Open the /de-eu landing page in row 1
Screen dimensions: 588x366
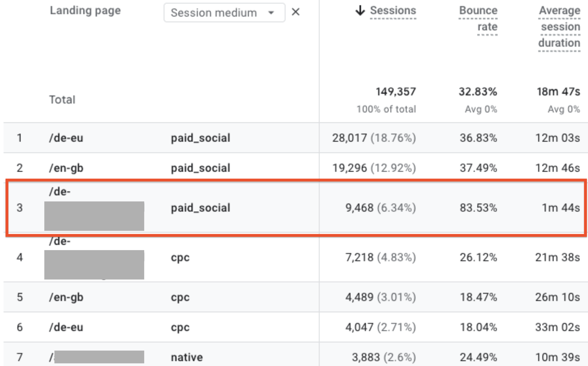[66, 138]
